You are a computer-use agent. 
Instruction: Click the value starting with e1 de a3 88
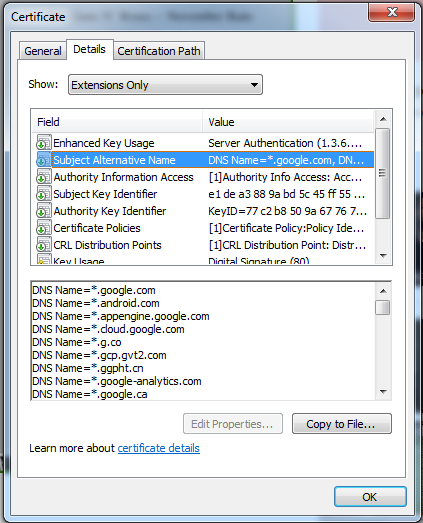pyautogui.click(x=287, y=194)
